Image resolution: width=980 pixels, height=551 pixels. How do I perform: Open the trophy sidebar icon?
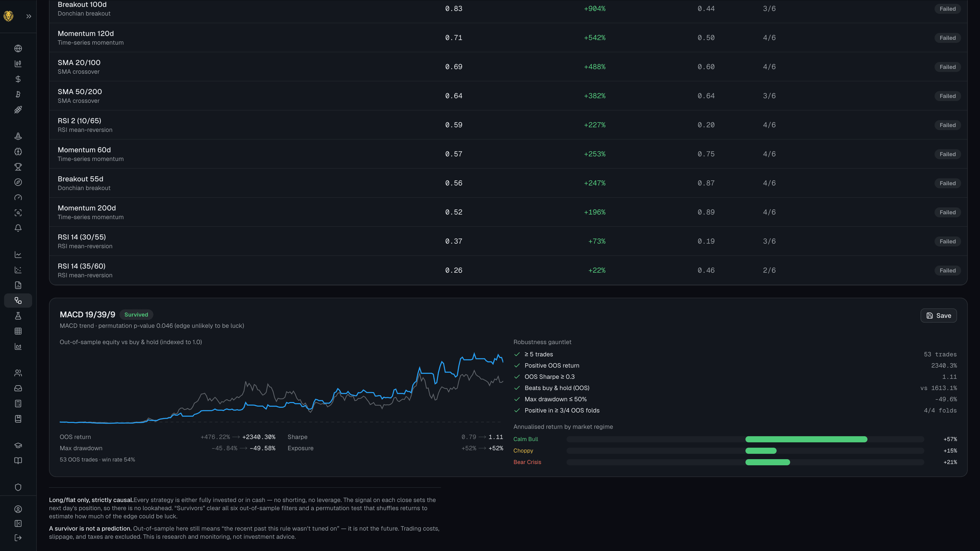pos(18,167)
